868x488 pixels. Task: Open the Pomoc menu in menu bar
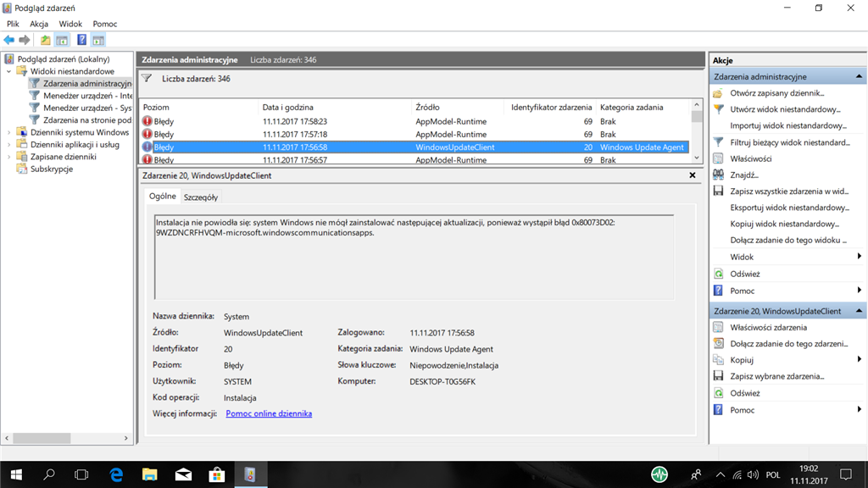coord(104,24)
